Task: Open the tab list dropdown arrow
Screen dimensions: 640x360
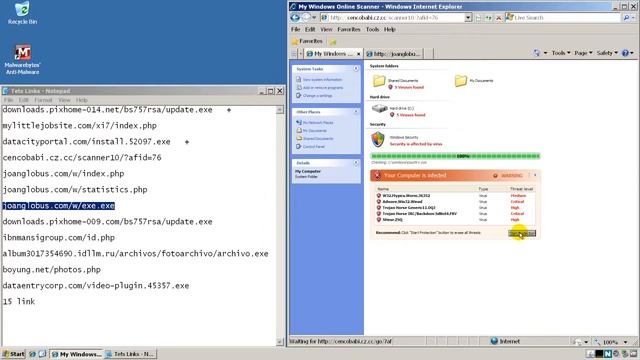Action: [x=301, y=53]
